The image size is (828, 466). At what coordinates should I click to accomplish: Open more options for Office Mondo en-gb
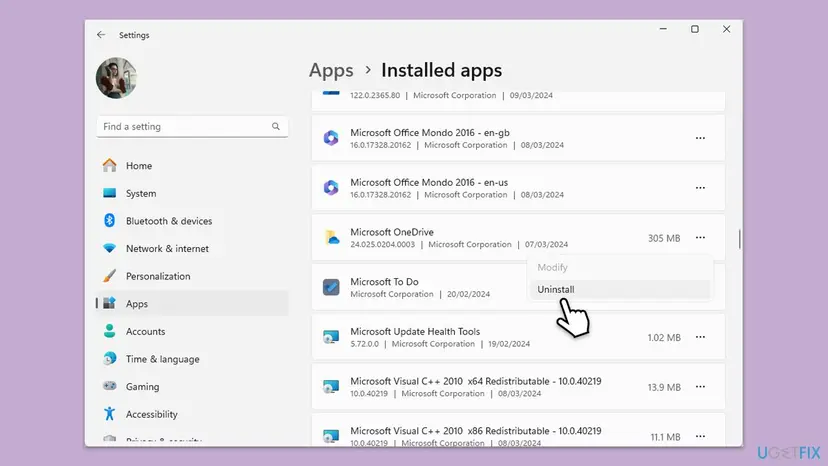(700, 138)
